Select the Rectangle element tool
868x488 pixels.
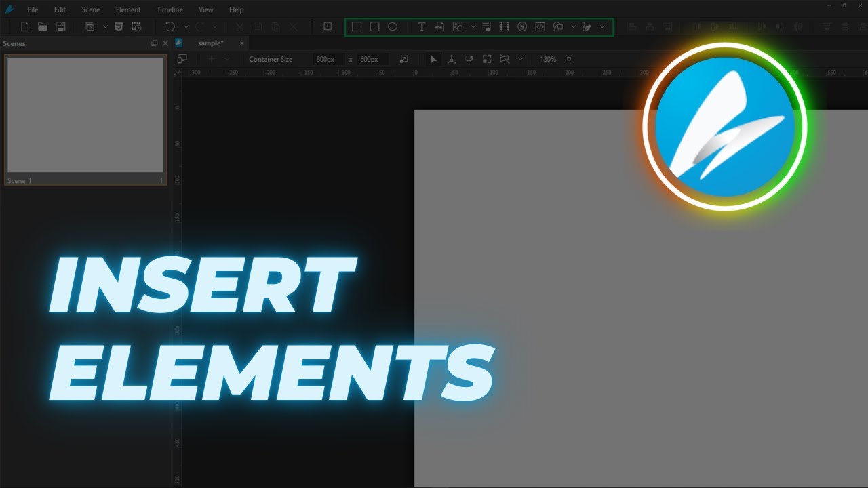(x=357, y=27)
